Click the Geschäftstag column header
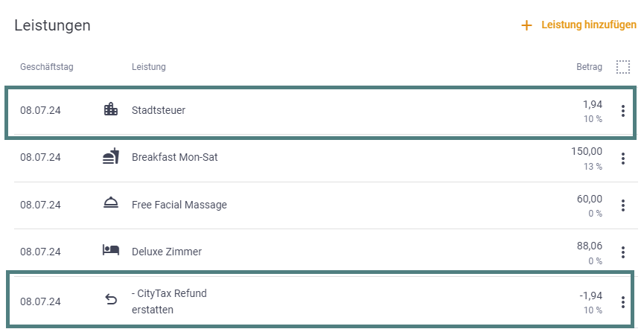The image size is (644, 329). click(x=47, y=67)
